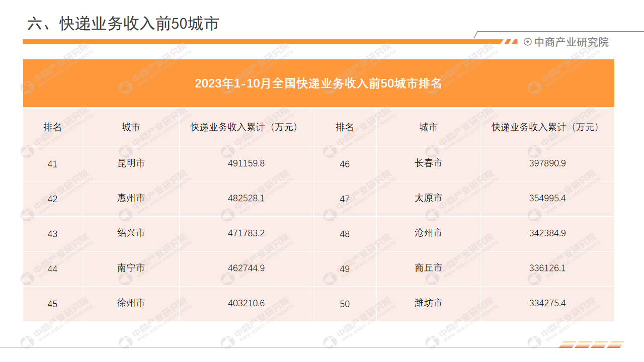The image size is (644, 362).
Task: Click the left 城市 column header
Action: click(x=131, y=127)
